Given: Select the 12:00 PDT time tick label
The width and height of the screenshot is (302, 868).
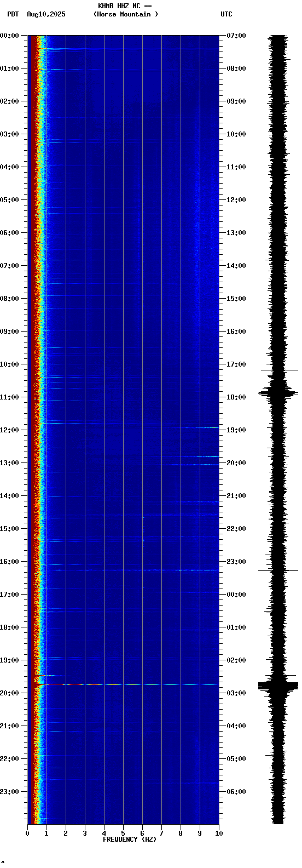Looking at the screenshot, I should pyautogui.click(x=10, y=430).
